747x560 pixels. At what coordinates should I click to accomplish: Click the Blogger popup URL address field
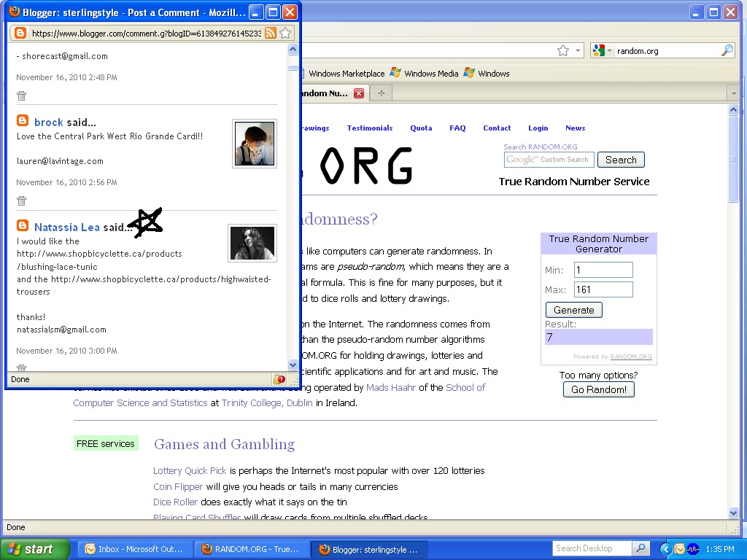click(x=146, y=34)
